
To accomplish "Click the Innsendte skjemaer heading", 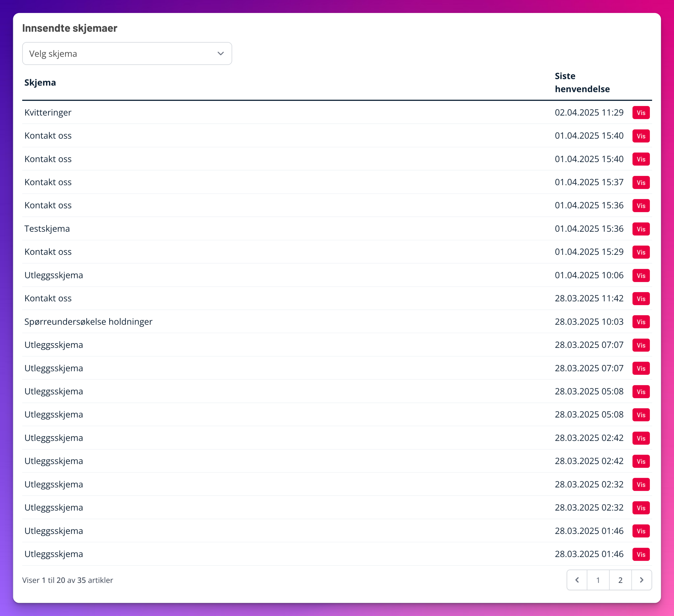I will pyautogui.click(x=70, y=28).
